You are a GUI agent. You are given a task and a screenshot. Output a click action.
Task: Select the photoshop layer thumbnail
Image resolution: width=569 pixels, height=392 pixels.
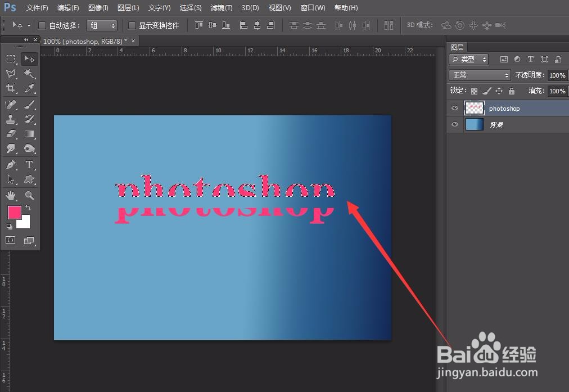coord(475,108)
